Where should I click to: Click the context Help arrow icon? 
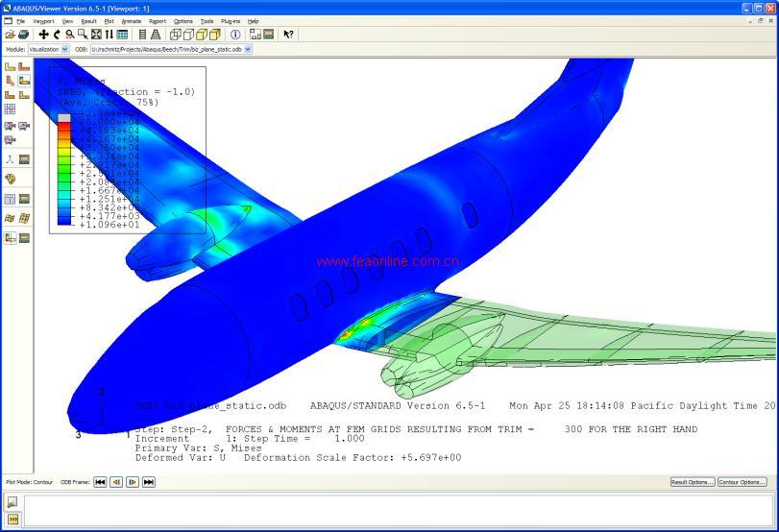pos(288,34)
